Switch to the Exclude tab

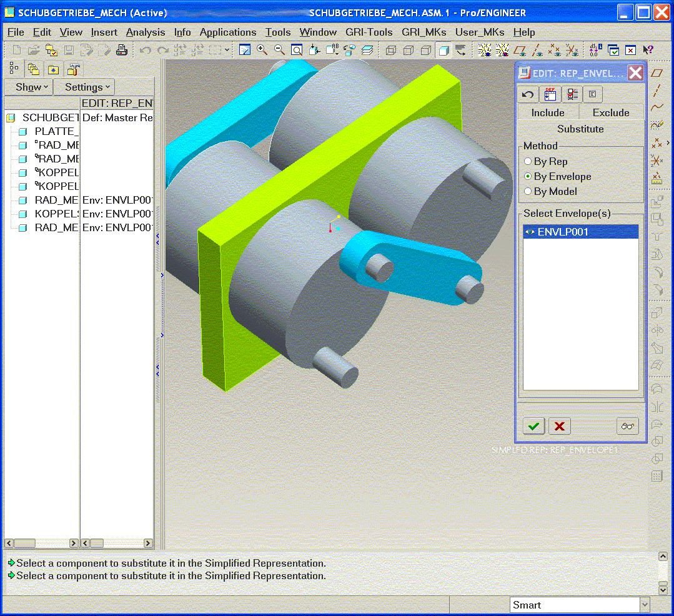coord(612,112)
